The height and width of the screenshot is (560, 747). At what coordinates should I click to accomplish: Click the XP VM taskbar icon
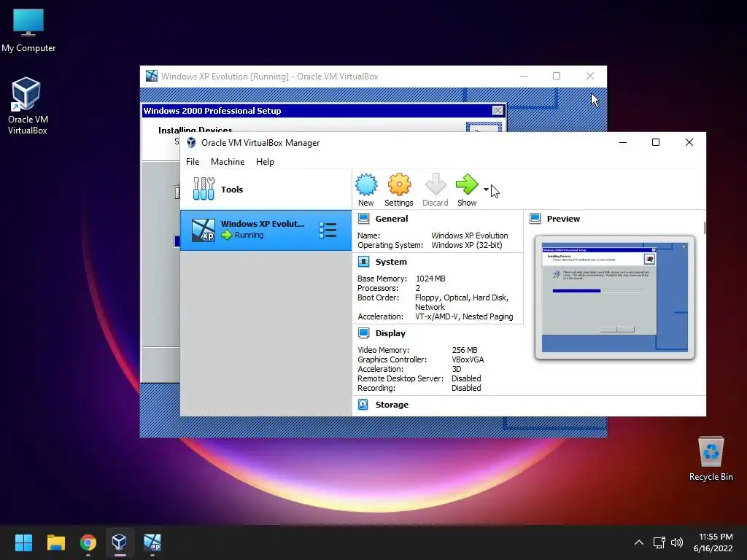tap(152, 542)
